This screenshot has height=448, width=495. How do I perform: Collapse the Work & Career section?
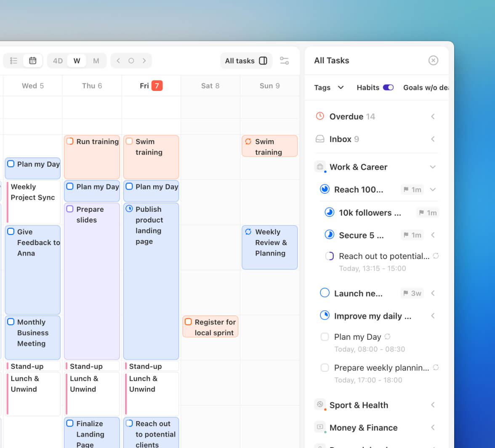coord(433,167)
